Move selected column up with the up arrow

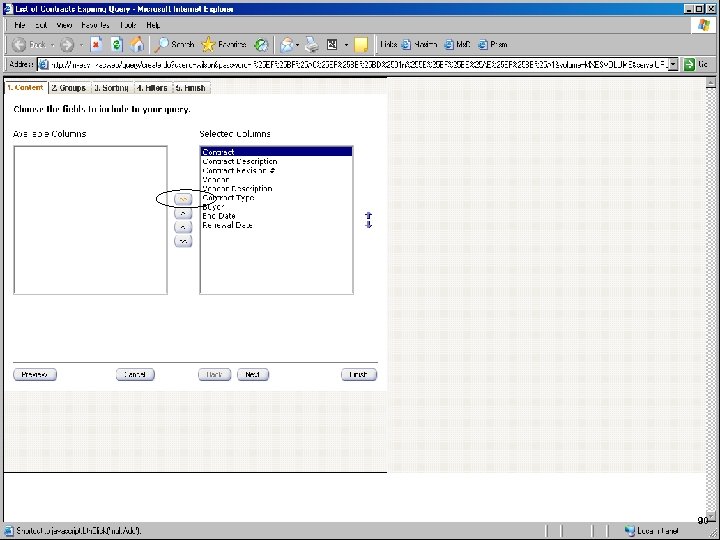(x=368, y=215)
